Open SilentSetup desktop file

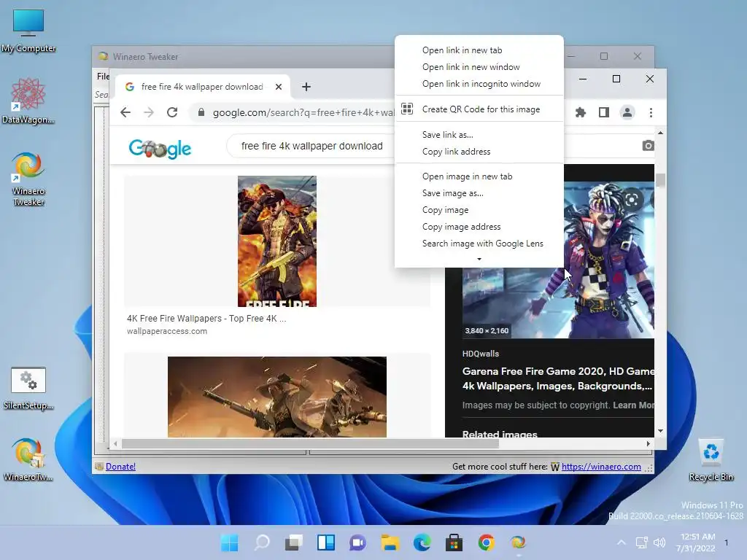pos(28,388)
